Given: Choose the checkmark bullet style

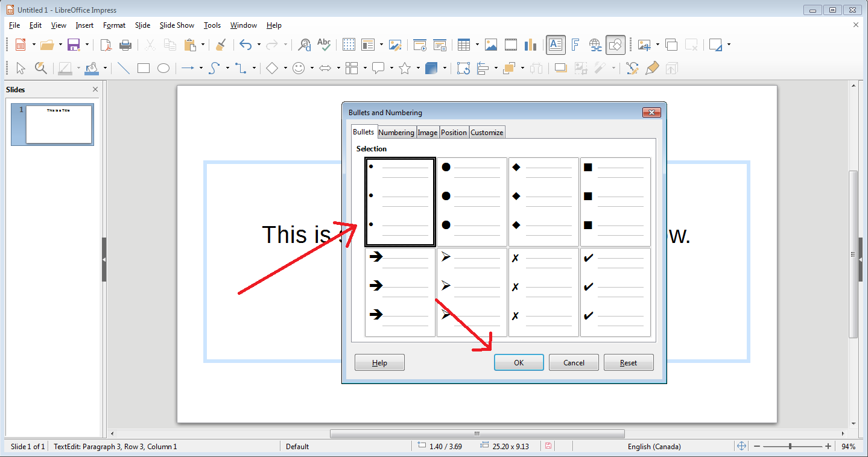Looking at the screenshot, I should [x=615, y=292].
